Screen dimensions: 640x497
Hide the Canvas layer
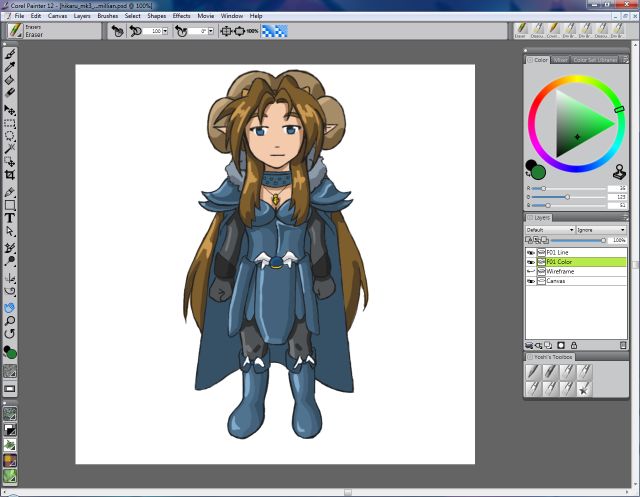531,281
